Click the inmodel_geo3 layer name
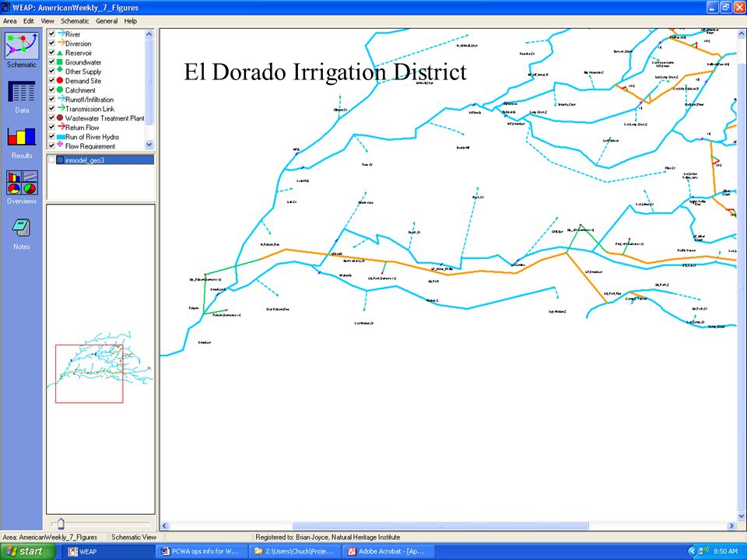Screen dimensions: 747x560 [85, 160]
